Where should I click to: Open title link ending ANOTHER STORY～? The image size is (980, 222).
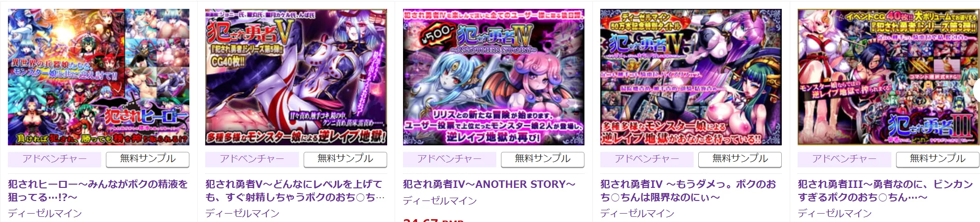pyautogui.click(x=489, y=184)
